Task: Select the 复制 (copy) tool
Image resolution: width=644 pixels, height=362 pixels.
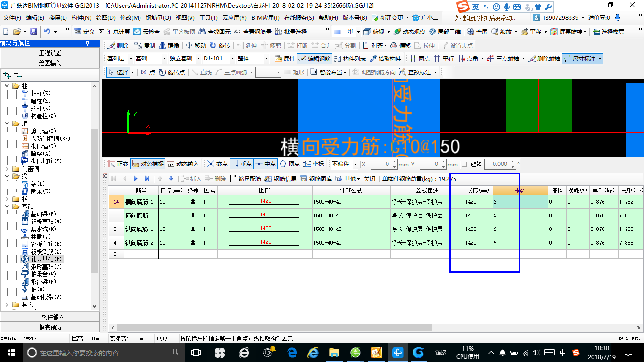Action: [145, 46]
